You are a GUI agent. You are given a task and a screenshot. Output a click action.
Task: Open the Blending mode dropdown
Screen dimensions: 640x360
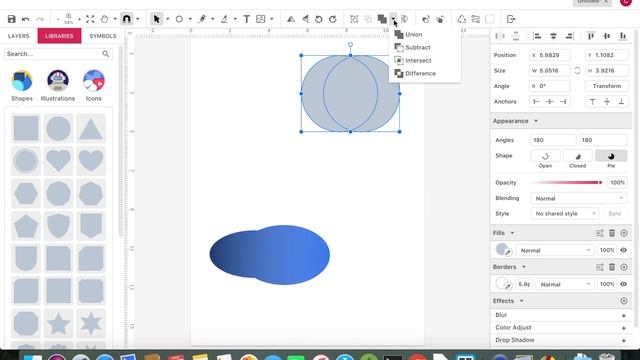click(578, 198)
